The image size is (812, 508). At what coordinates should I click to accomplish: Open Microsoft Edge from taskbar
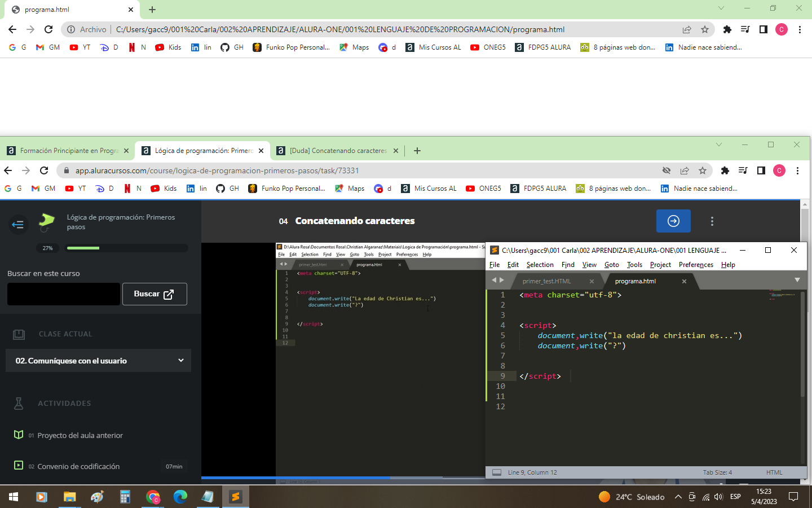click(180, 497)
